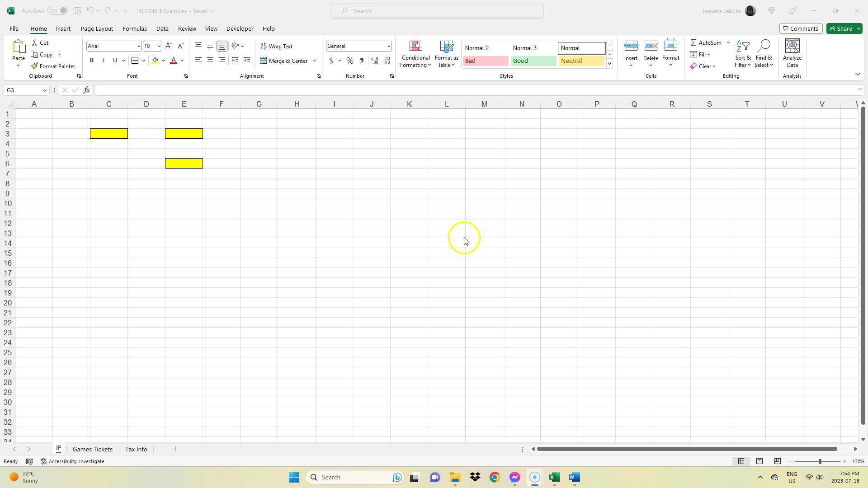The height and width of the screenshot is (488, 868).
Task: Launch Word from the taskbar
Action: point(574,477)
